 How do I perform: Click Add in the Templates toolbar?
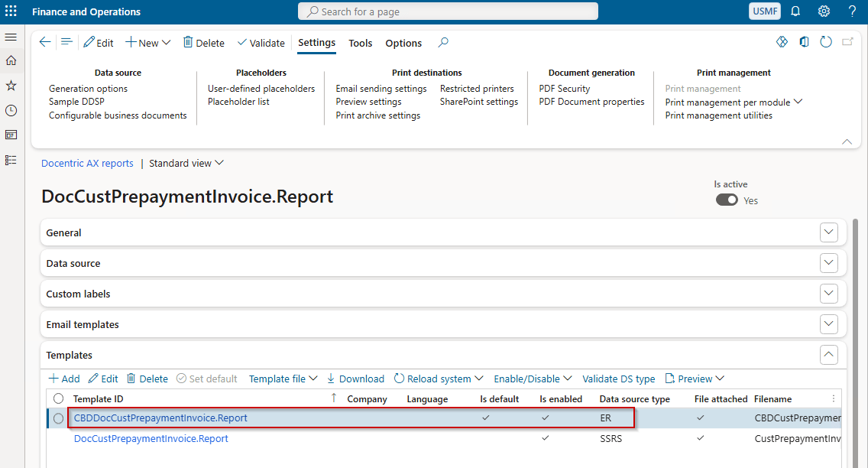tap(64, 379)
